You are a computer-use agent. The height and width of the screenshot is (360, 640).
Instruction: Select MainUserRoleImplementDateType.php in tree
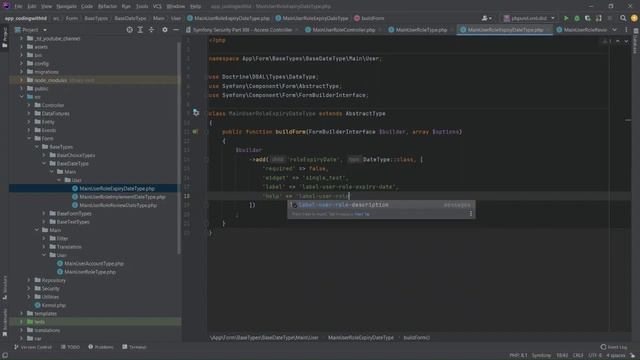(x=122, y=197)
